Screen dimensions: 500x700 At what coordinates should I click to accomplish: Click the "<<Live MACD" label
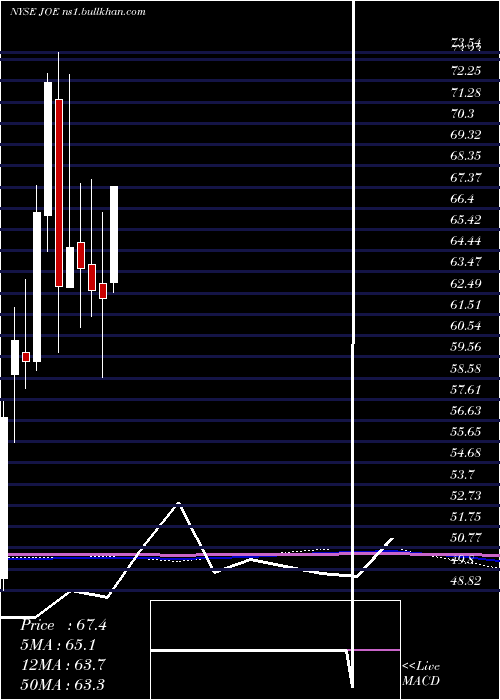(421, 673)
